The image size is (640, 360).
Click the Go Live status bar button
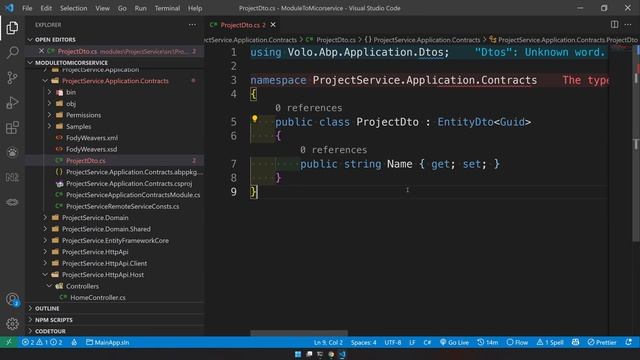click(x=454, y=342)
